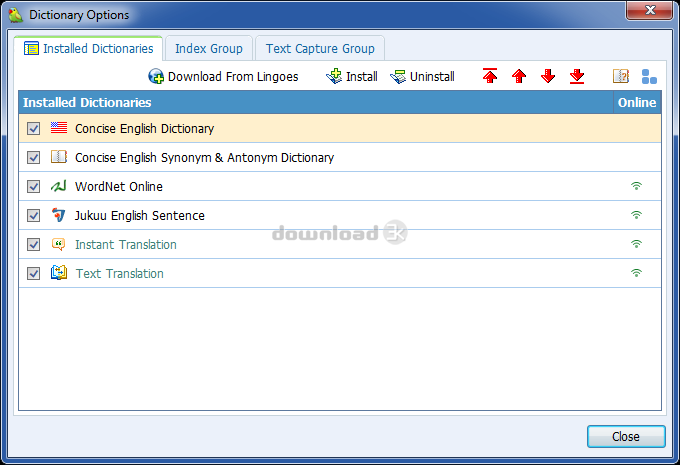Move selected dictionary to bottom
The height and width of the screenshot is (465, 680).
[x=577, y=76]
